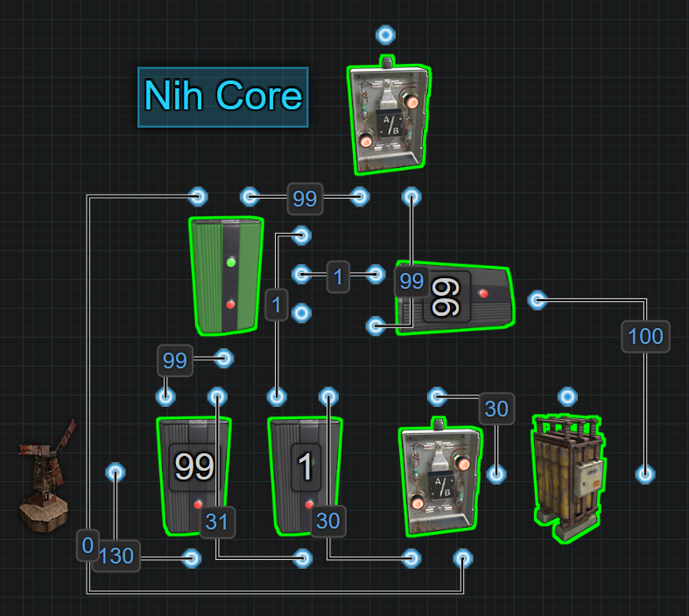Click port at top of vertical 1 wire

tap(301, 235)
